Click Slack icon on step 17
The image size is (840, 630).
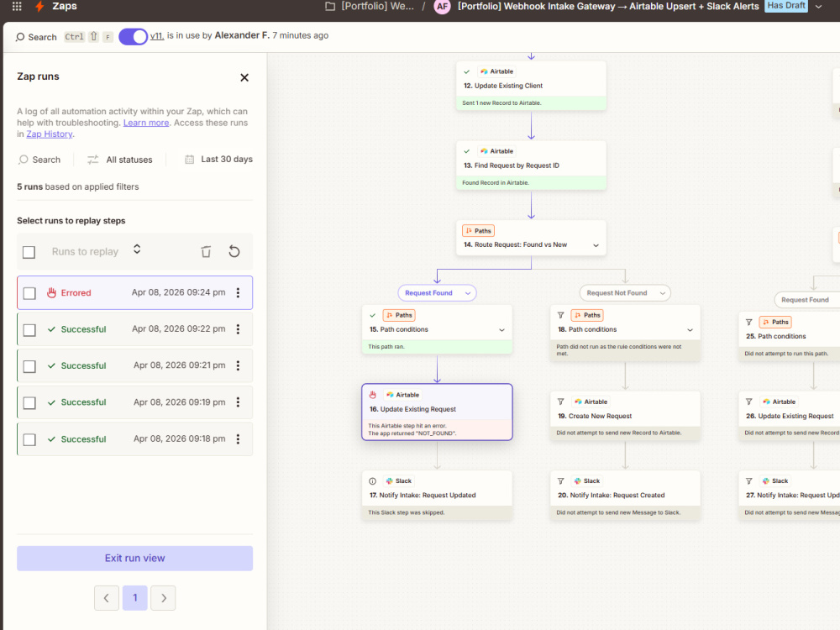tap(390, 481)
